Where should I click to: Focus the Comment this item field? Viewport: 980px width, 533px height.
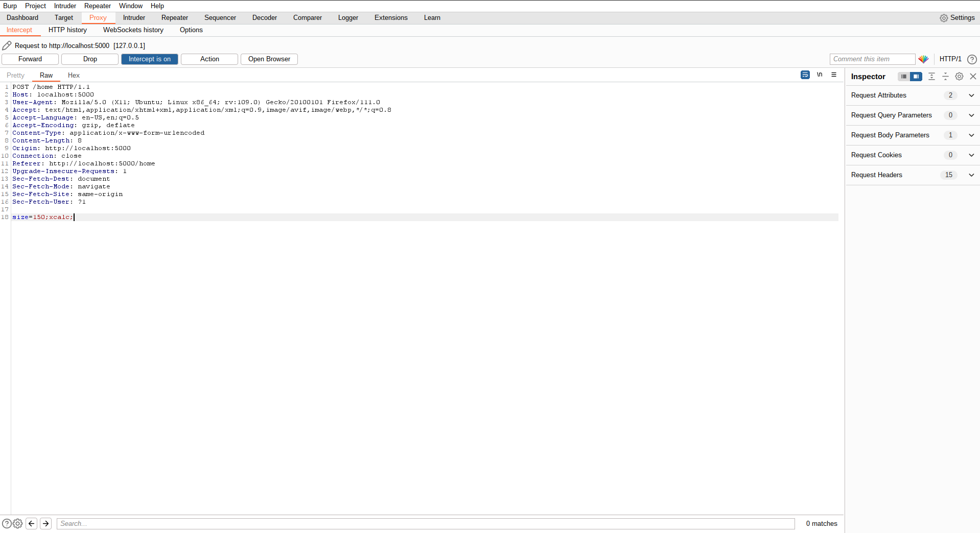872,59
